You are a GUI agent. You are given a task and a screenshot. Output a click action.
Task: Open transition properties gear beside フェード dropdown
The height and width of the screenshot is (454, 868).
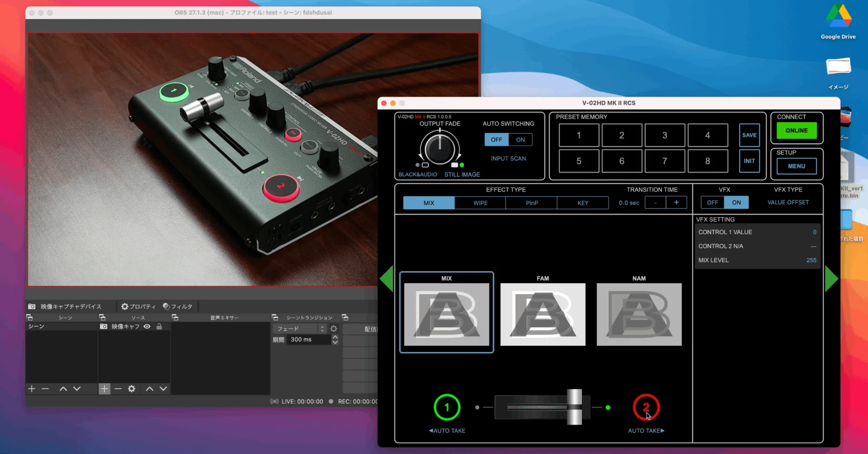coord(334,328)
